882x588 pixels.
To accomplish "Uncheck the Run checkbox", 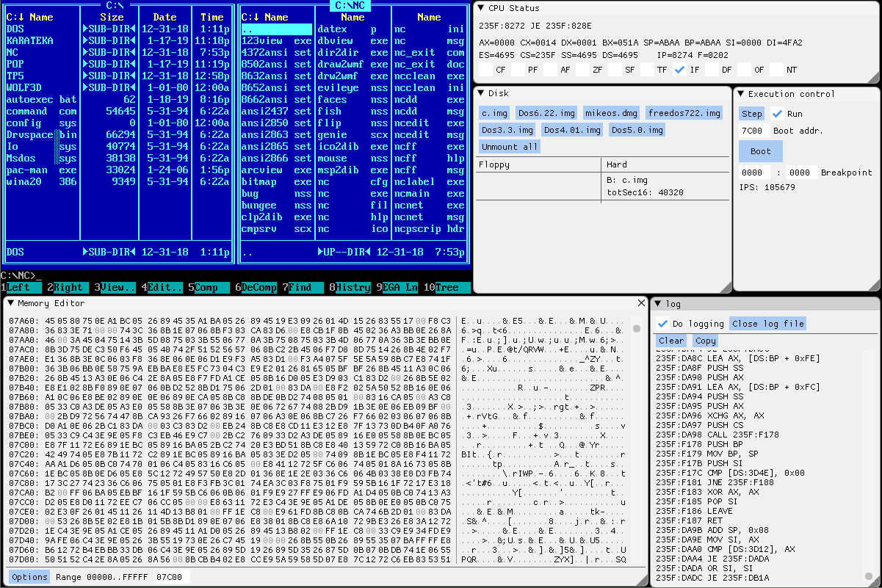I will pos(777,114).
